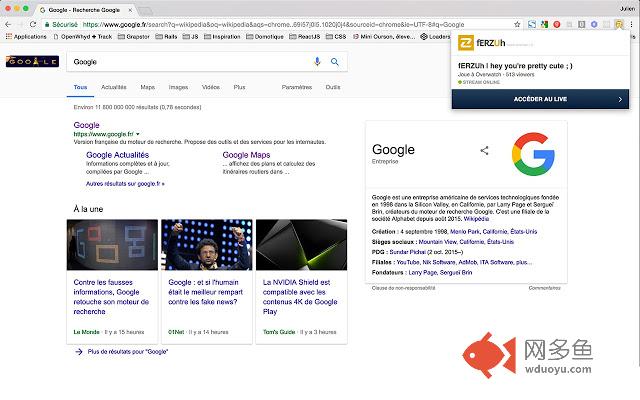Start voice search with microphone icon

coord(317,62)
